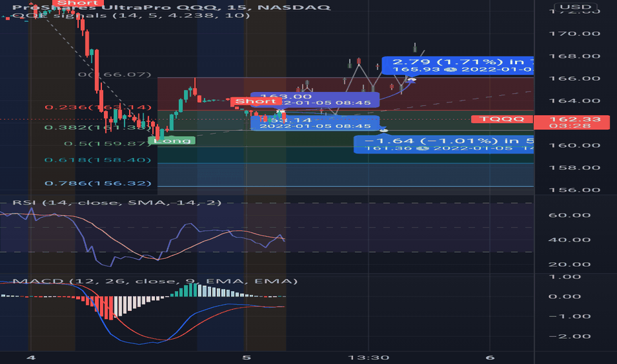This screenshot has height=364, width=617.
Task: Select the 0.618(158.40) Fibonacci level label
Action: [98, 159]
